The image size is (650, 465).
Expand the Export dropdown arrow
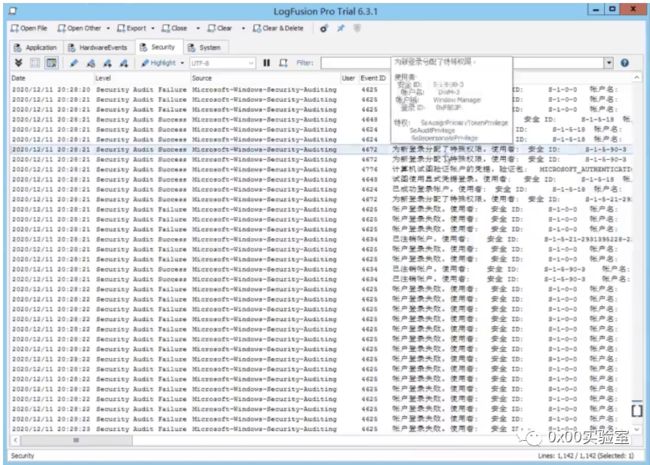pos(153,28)
